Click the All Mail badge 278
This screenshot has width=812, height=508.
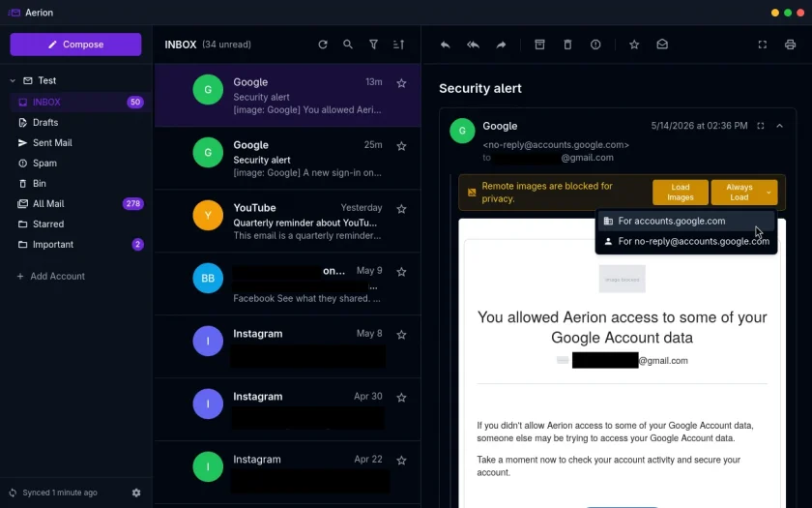point(133,204)
